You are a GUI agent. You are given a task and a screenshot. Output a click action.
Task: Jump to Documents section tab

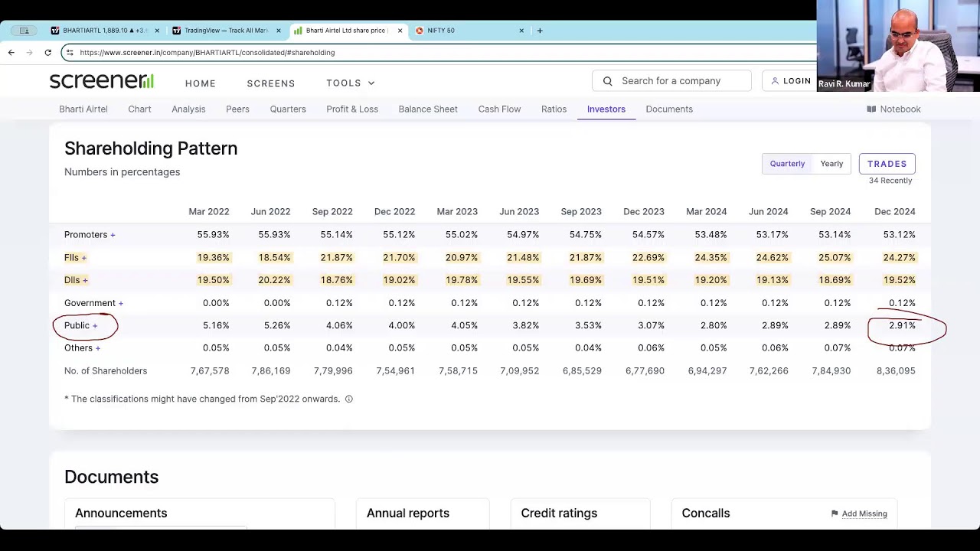point(669,109)
